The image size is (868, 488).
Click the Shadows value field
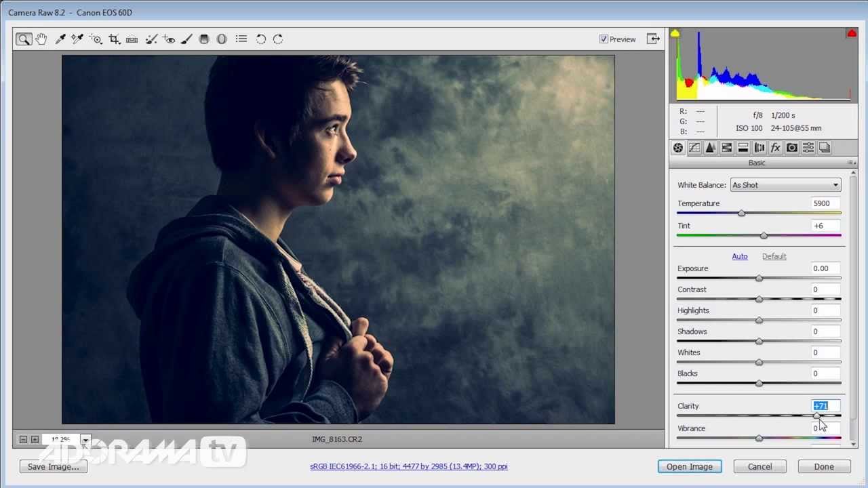(826, 331)
